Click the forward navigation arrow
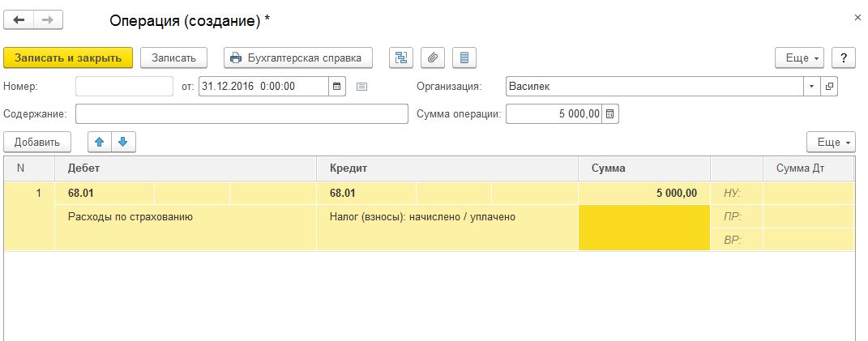The height and width of the screenshot is (341, 868). tap(47, 20)
